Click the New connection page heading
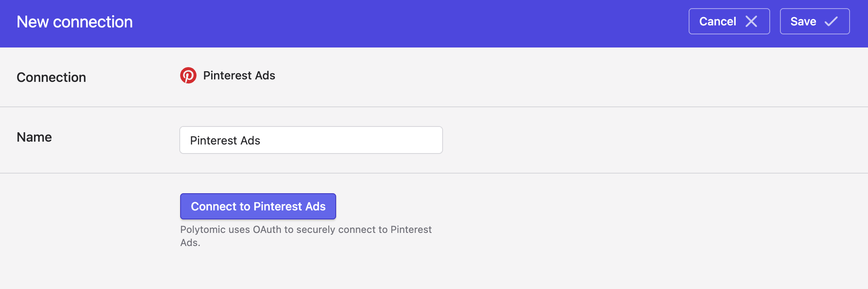Image resolution: width=868 pixels, height=289 pixels. pos(75,22)
